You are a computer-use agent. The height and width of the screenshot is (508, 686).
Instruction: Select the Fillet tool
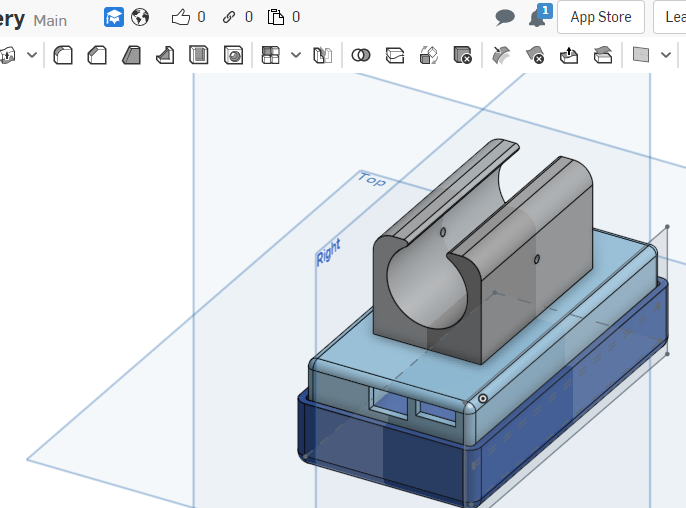[63, 55]
